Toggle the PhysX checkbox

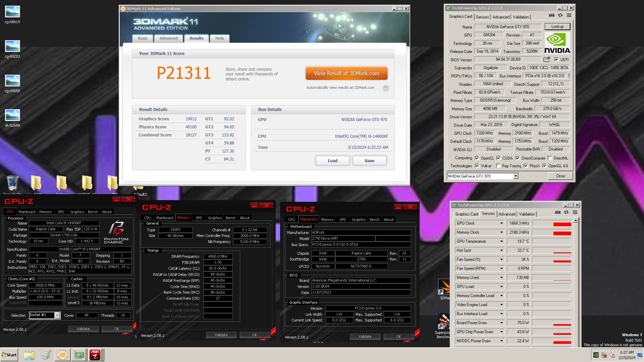(526, 166)
